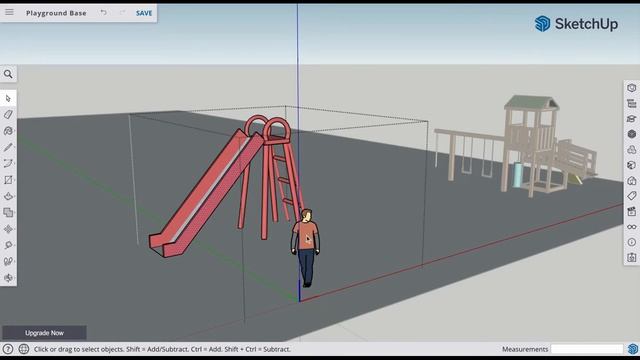Image resolution: width=640 pixels, height=360 pixels.
Task: Select the Orbit tool
Action: click(x=8, y=278)
